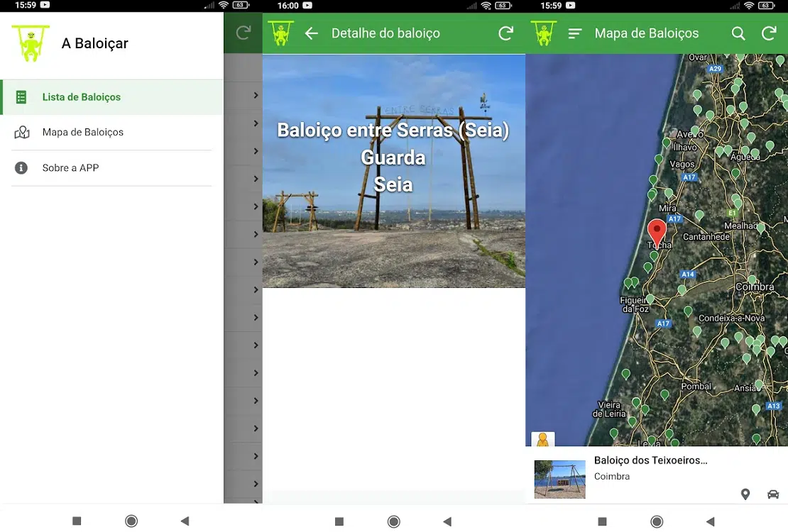This screenshot has height=532, width=788.
Task: Tap the car directions icon on the Baloiço card
Action: pyautogui.click(x=772, y=494)
